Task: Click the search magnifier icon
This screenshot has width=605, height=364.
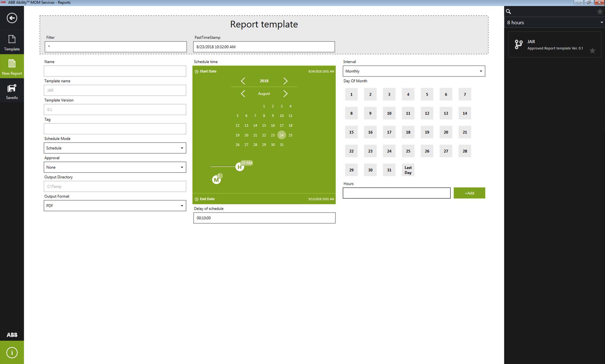Action: click(x=508, y=12)
